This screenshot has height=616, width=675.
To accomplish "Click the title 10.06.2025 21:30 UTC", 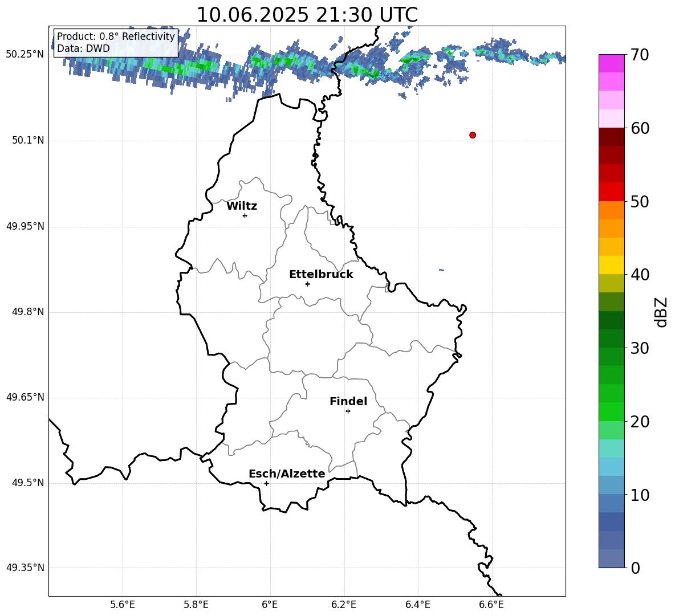I will point(307,15).
